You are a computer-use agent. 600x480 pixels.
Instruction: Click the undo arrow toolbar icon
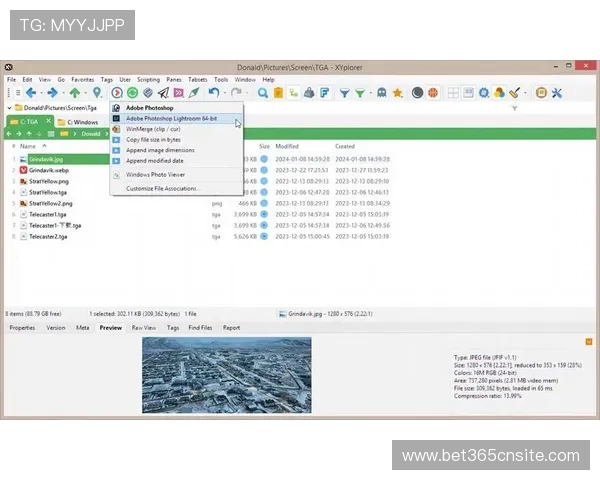click(x=213, y=93)
